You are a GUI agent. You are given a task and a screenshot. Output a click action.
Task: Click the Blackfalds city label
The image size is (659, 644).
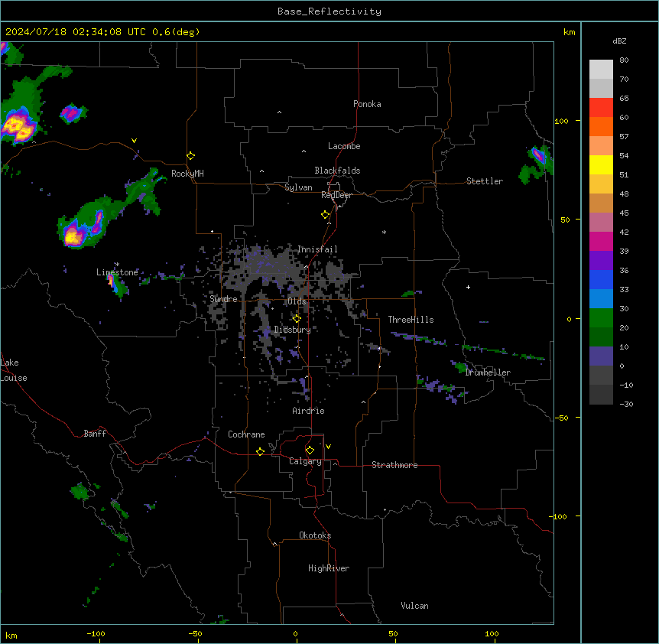337,171
